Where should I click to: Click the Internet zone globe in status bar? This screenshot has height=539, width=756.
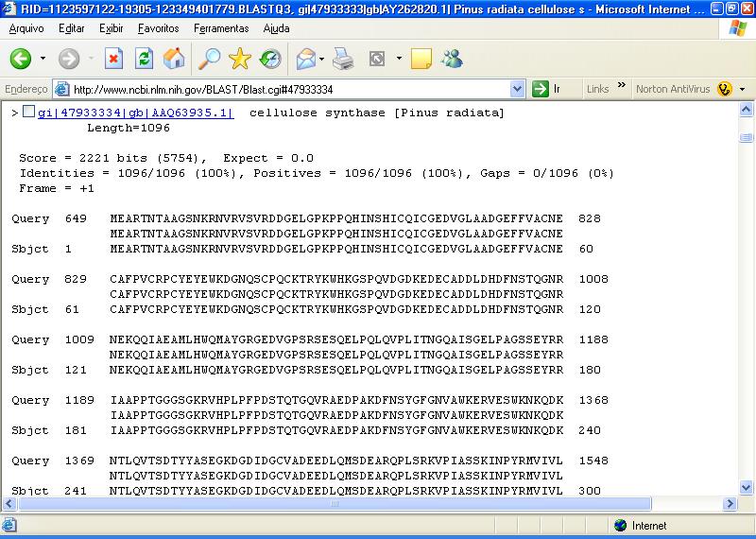tap(621, 525)
